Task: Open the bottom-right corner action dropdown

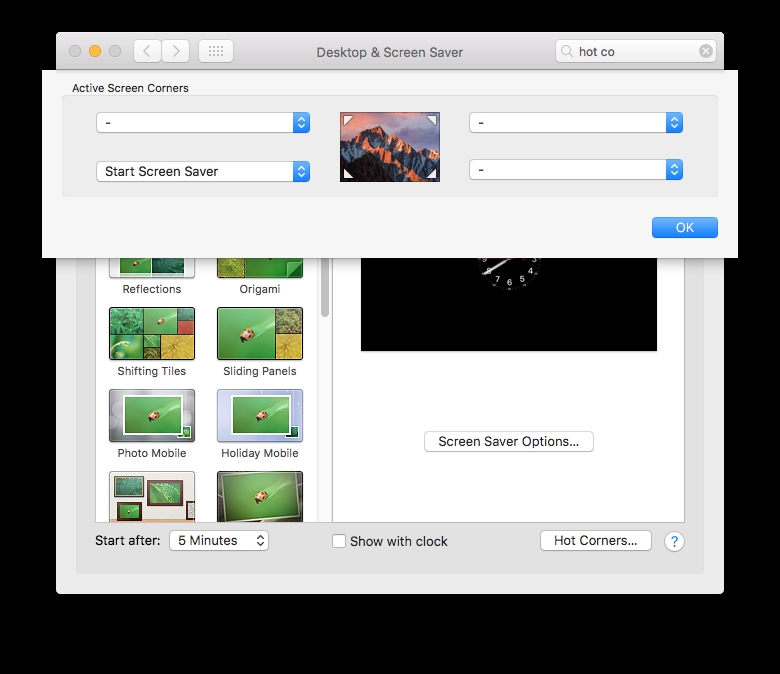Action: (576, 170)
